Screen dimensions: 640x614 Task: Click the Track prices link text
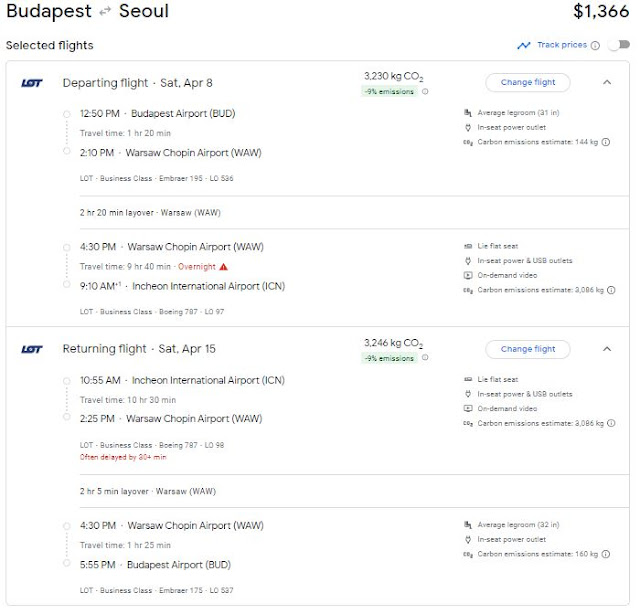point(562,45)
